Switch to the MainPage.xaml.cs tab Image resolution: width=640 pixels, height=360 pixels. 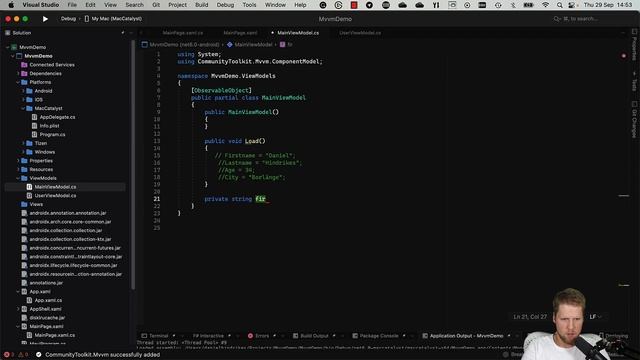[182, 33]
